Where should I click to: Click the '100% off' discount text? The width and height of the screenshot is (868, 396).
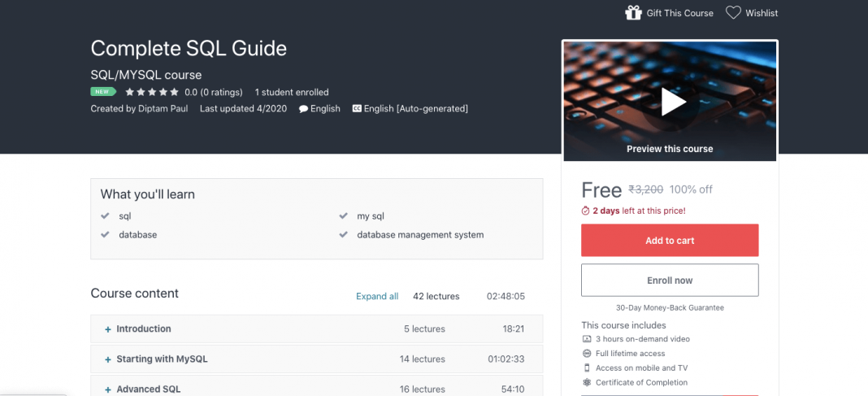[x=691, y=189]
